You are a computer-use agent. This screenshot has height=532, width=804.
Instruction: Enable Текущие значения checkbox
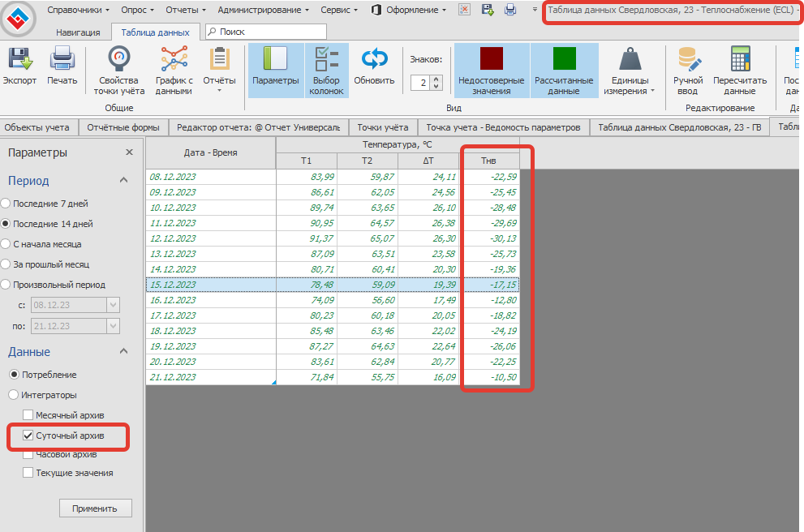click(x=28, y=473)
